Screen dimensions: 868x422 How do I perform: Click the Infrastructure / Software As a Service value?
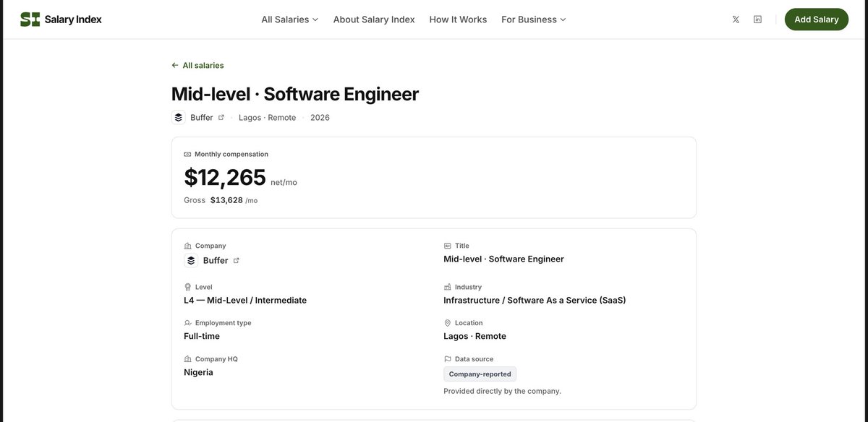pyautogui.click(x=535, y=300)
